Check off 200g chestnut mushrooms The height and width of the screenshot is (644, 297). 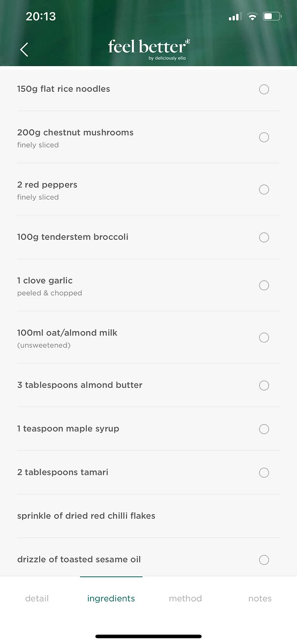(x=264, y=137)
